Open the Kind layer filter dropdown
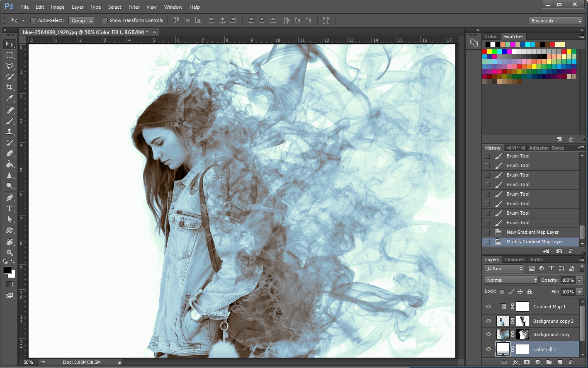 (x=504, y=269)
